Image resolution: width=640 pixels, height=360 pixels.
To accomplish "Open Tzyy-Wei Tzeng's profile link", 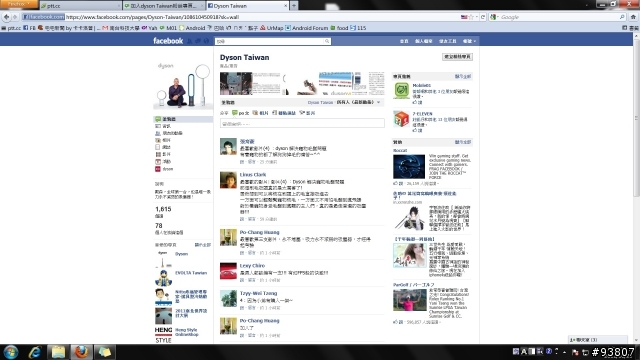I will (x=258, y=293).
